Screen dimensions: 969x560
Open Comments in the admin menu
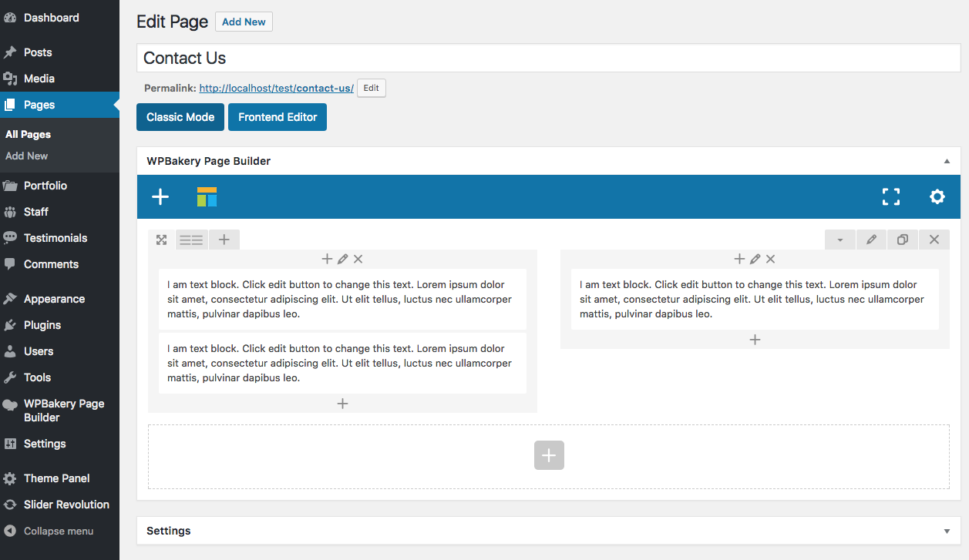click(59, 264)
